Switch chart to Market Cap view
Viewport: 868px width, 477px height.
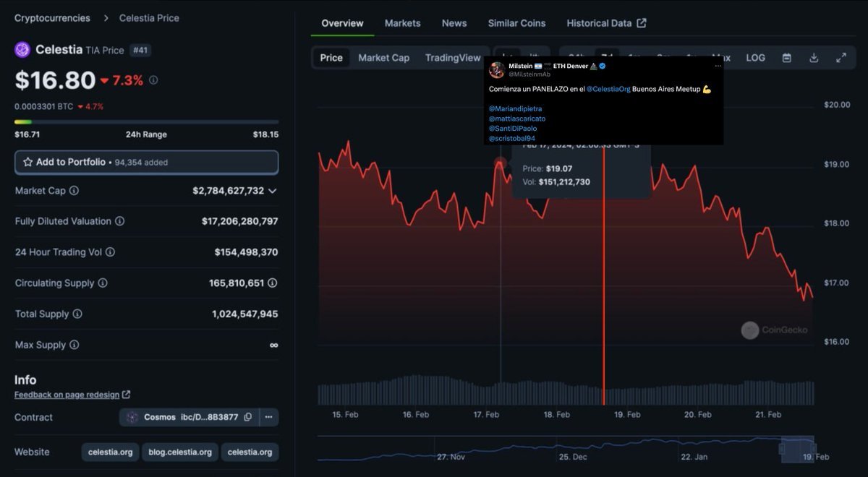tap(383, 58)
